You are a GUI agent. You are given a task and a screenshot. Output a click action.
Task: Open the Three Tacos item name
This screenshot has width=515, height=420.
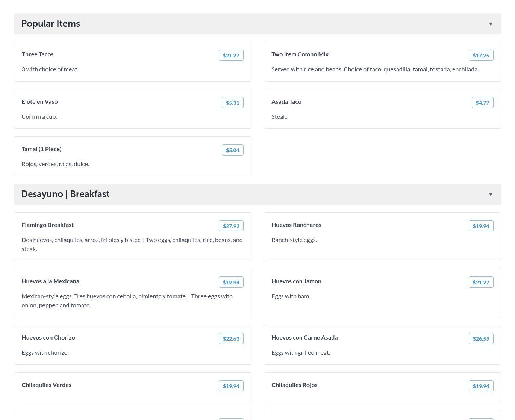(x=38, y=54)
